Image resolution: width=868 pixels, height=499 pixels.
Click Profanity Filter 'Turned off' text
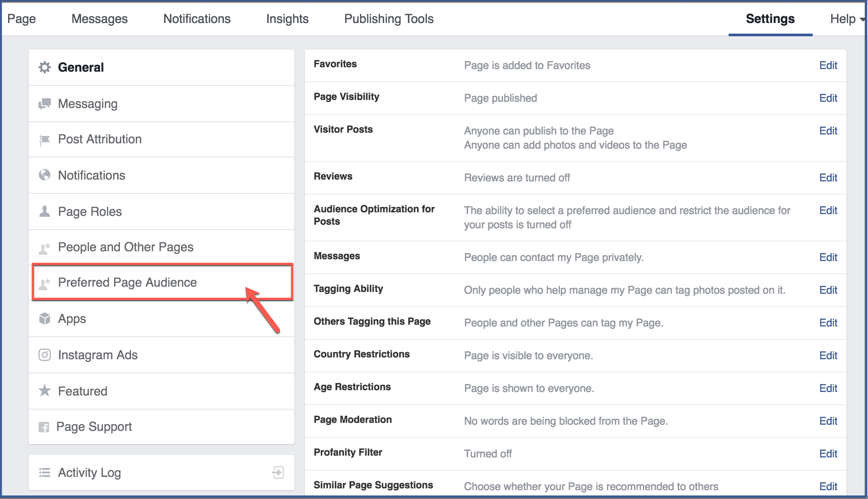point(488,454)
